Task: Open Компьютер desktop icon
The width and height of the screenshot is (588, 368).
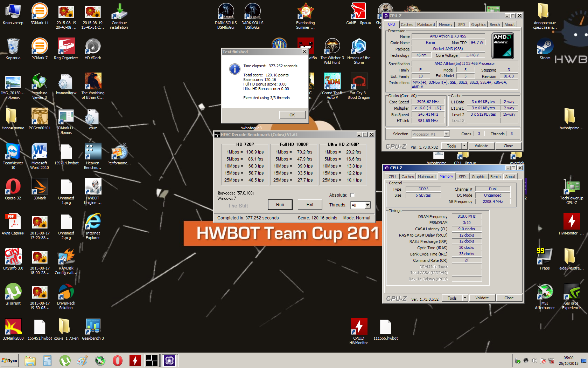Action: click(13, 14)
